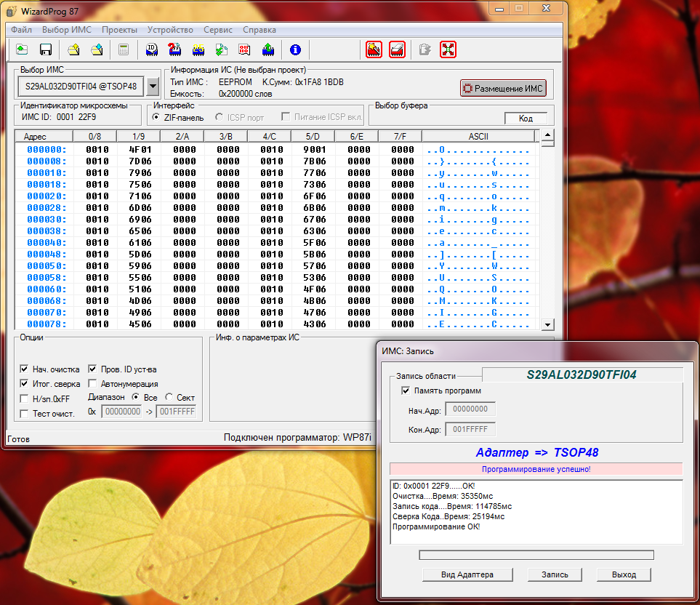Click the S29AL032D90TFI04 @TSOP48 combo box

pyautogui.click(x=81, y=86)
